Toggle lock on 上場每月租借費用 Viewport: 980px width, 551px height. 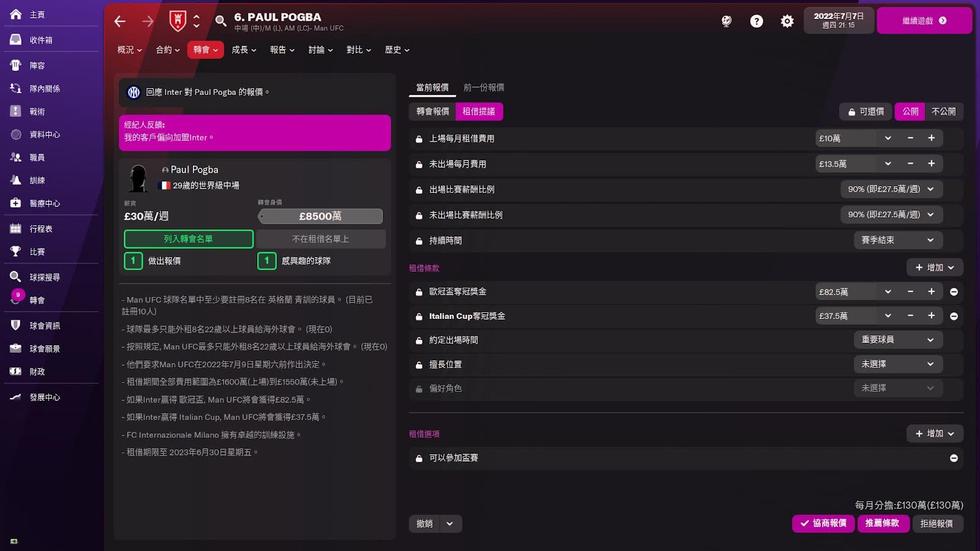pos(419,139)
